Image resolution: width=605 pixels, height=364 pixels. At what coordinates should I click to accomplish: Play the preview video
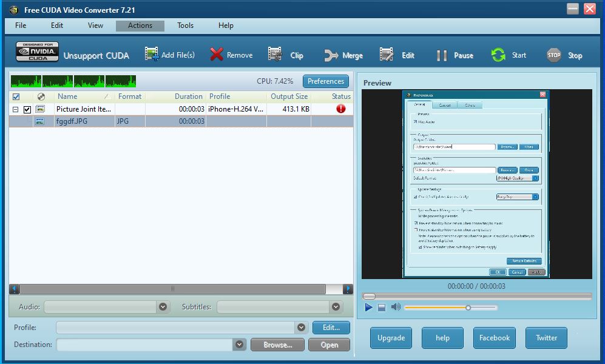tap(368, 308)
